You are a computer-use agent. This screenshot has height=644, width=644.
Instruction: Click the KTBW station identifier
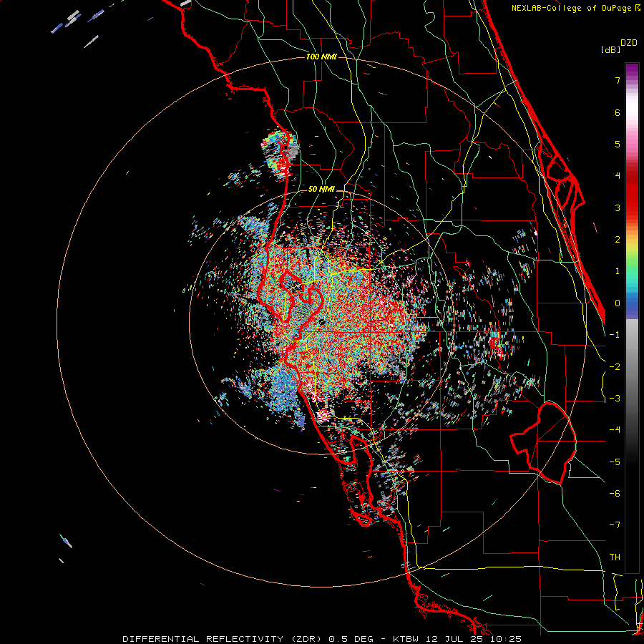pos(406,639)
